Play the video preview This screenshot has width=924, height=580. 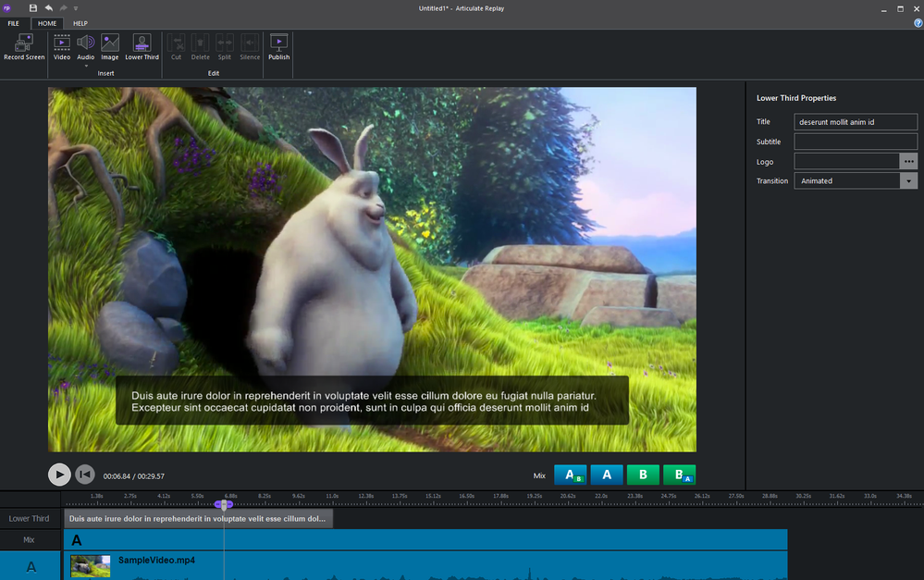click(59, 475)
